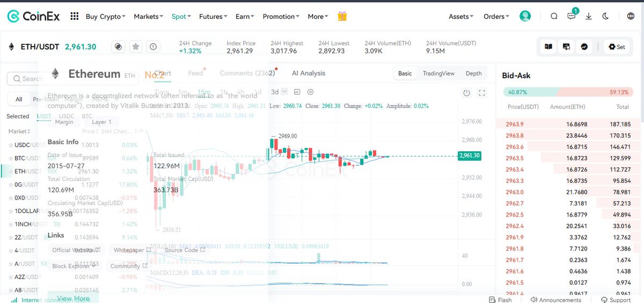Sort the list by Market column

19,131
